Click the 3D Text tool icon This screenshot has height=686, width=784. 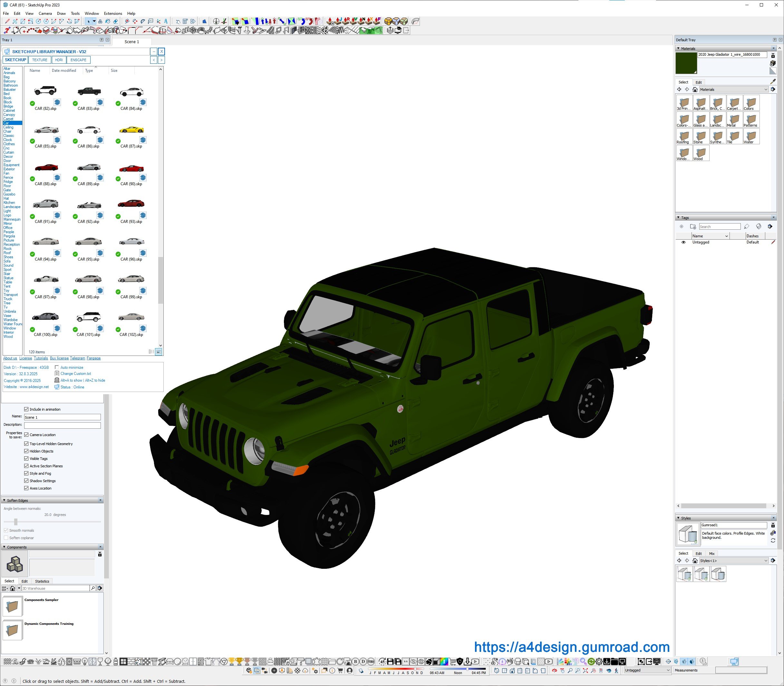[x=166, y=22]
